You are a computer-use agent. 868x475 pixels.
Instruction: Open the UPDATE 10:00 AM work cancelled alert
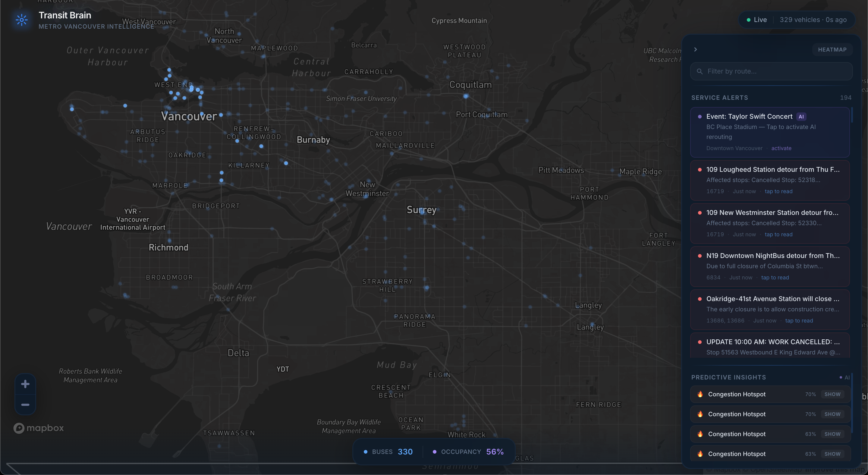coord(773,342)
